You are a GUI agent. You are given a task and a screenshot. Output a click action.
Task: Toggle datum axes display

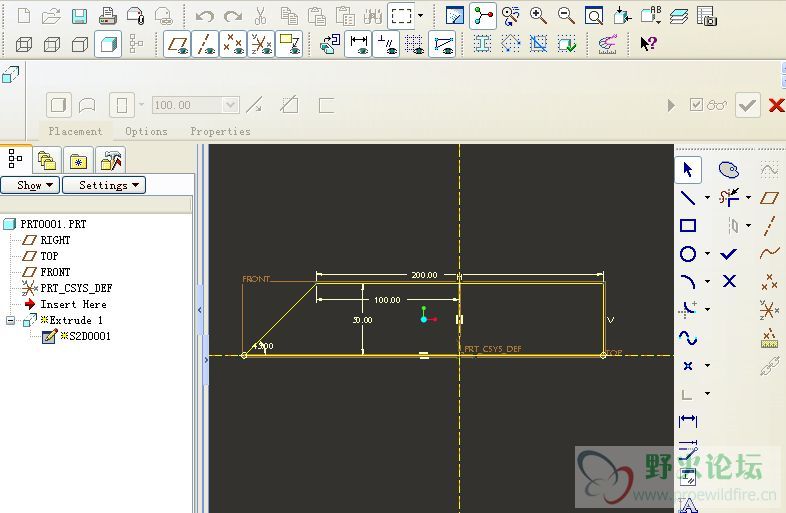coord(205,45)
